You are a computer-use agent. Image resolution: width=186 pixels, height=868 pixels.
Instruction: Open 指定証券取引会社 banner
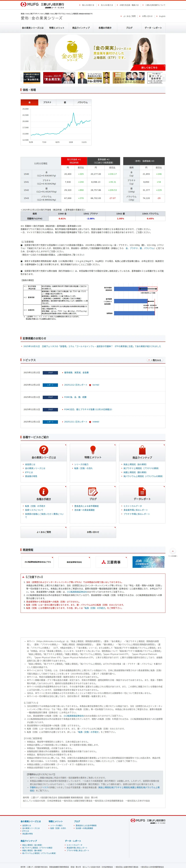click(74, 562)
